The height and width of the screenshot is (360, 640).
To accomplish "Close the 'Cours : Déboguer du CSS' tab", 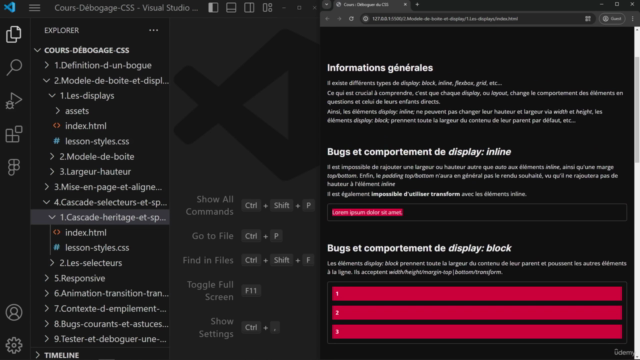I will [x=405, y=4].
